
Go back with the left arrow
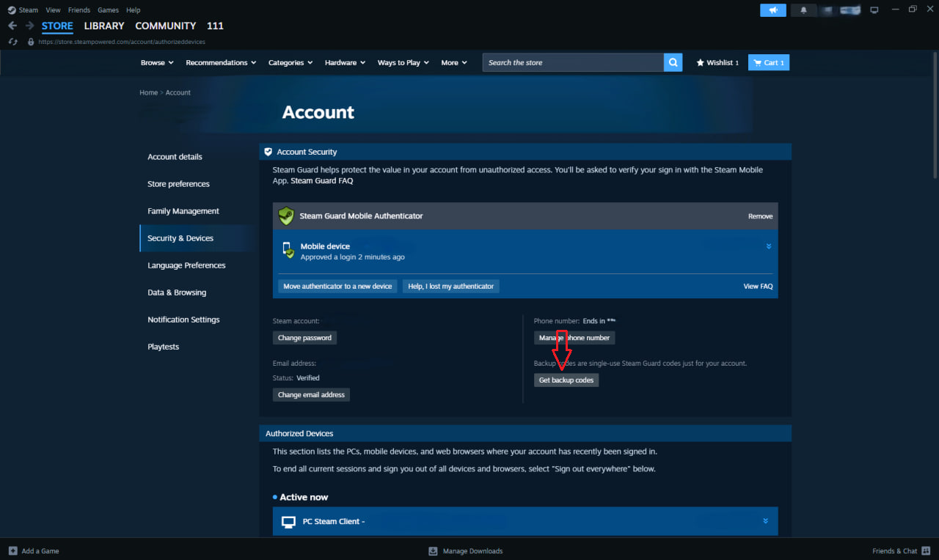click(12, 26)
